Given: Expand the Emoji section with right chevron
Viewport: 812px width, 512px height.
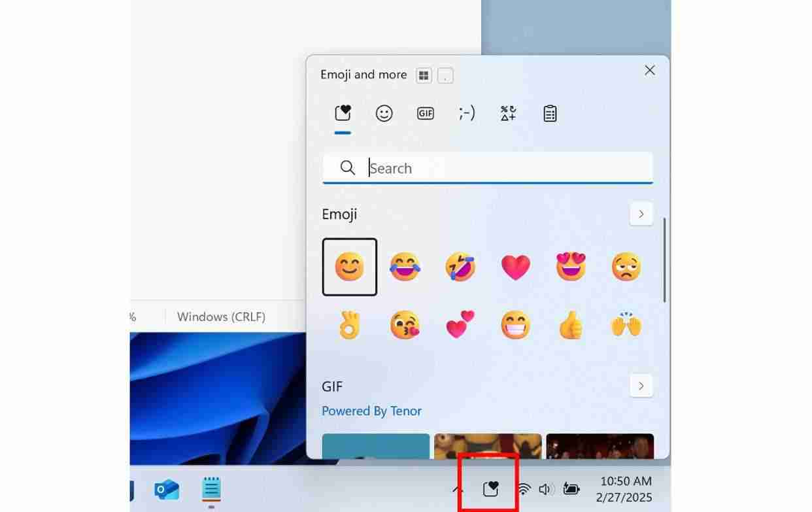Looking at the screenshot, I should 641,214.
